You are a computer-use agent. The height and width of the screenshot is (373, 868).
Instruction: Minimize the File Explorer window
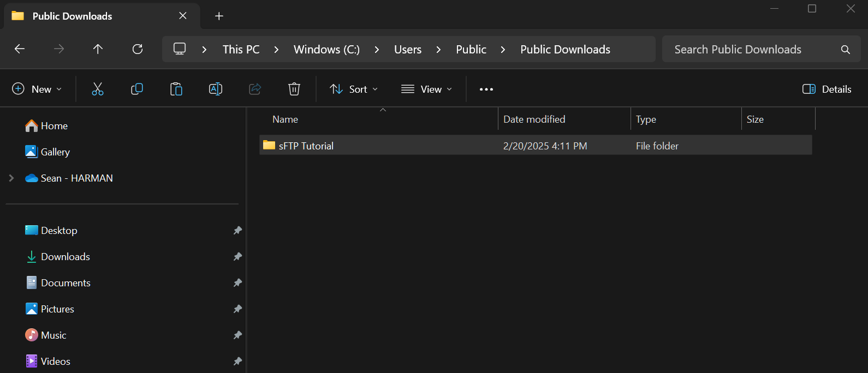pos(774,9)
